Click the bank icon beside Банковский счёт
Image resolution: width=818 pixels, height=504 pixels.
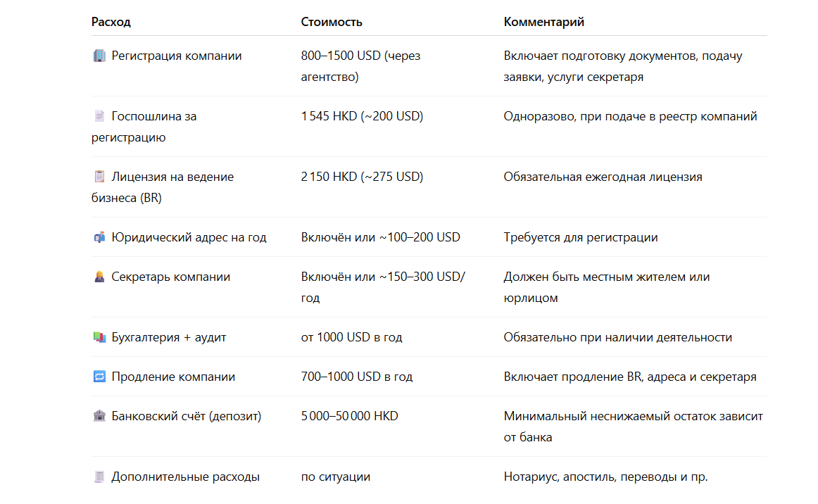[x=99, y=416]
